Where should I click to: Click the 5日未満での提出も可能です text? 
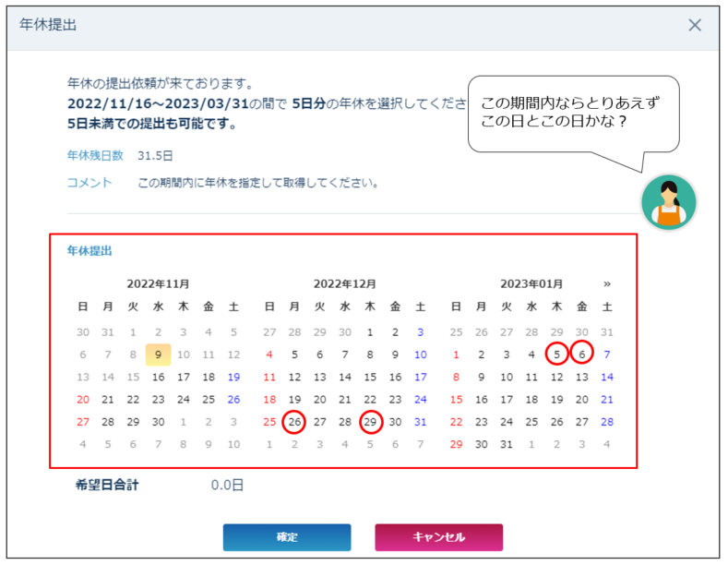pyautogui.click(x=152, y=124)
